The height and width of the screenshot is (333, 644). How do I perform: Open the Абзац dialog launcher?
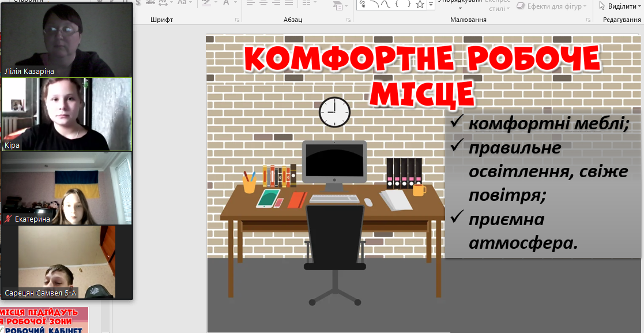point(349,20)
